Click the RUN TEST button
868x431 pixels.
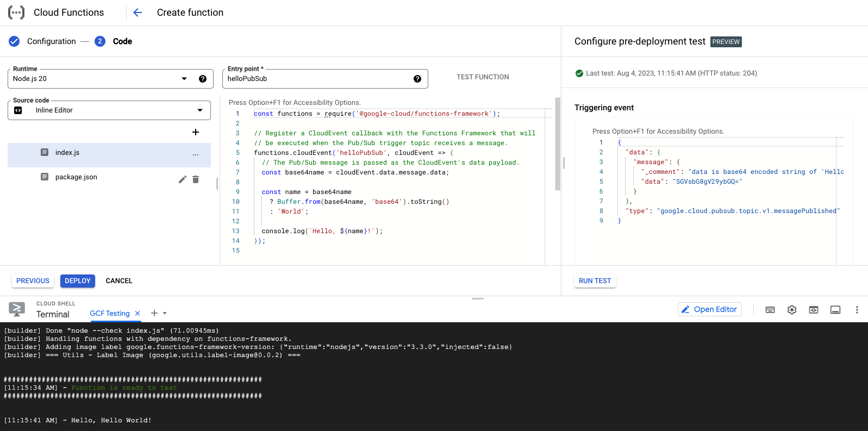point(595,281)
